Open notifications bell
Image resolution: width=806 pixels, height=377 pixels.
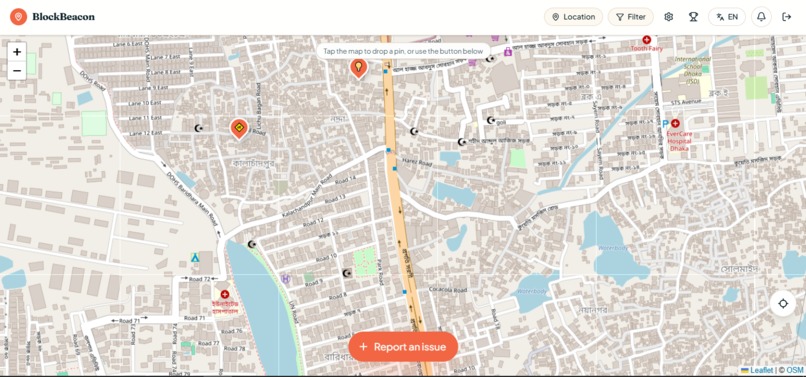[x=761, y=17]
